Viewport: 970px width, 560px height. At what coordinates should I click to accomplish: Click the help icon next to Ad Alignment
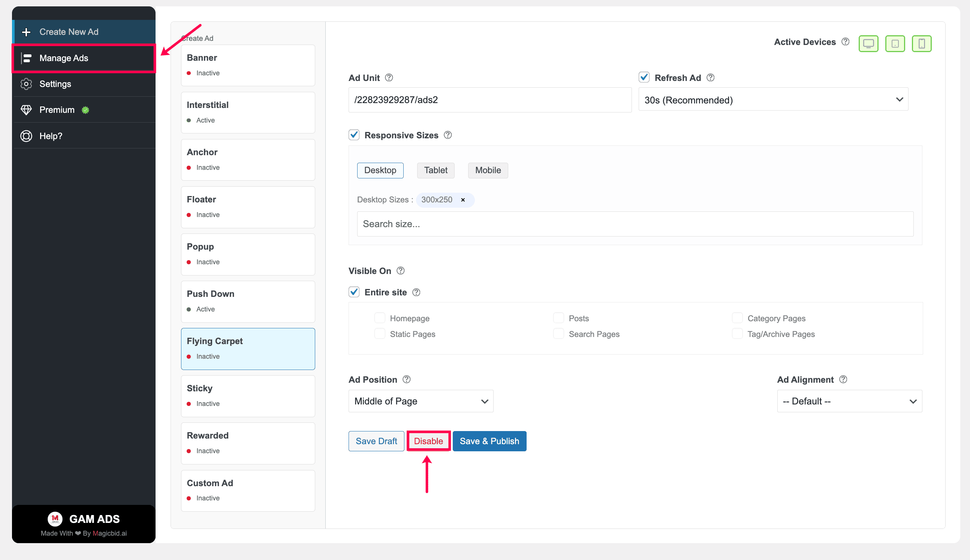843,380
